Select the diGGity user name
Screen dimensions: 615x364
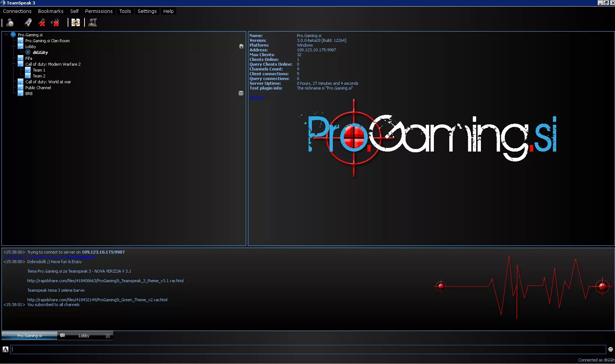click(40, 52)
